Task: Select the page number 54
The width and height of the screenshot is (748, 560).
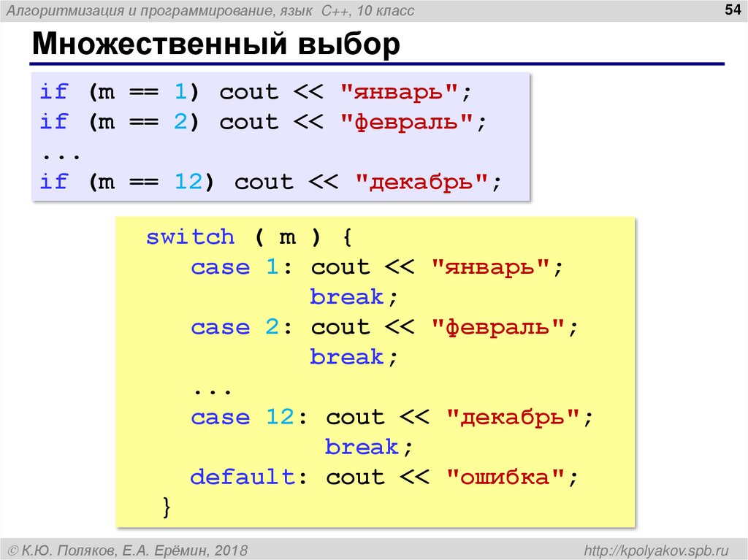Action: (732, 10)
